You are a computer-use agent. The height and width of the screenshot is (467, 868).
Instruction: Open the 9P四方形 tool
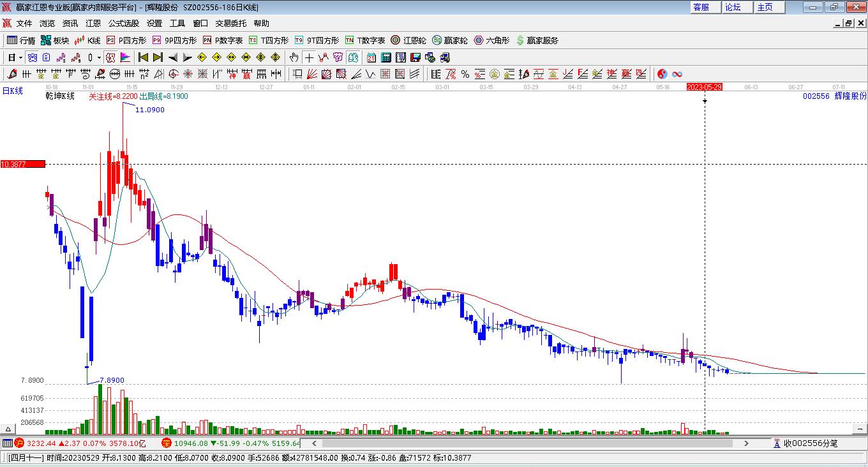point(174,40)
